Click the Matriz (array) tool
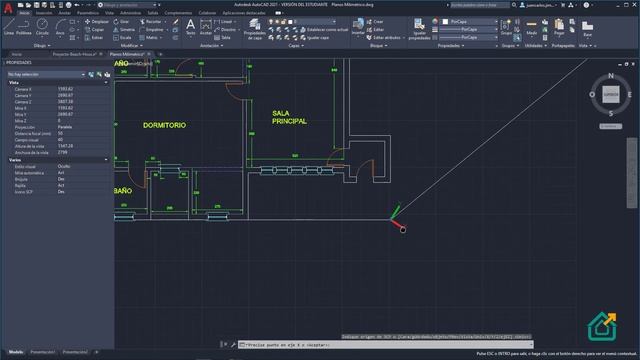The width and height of the screenshot is (640, 360). click(149, 38)
